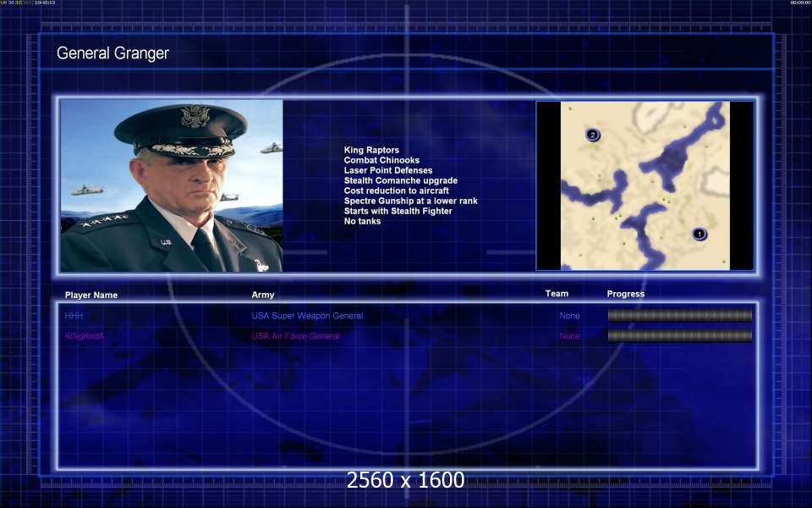The width and height of the screenshot is (812, 508).
Task: Select the Laser Point Defenses line
Action: (388, 170)
